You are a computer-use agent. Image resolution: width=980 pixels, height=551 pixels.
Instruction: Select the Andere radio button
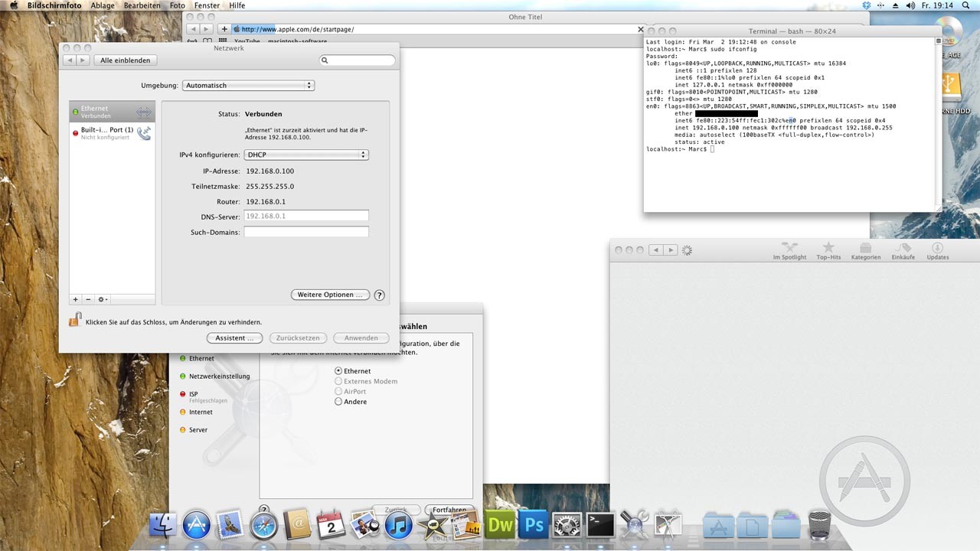point(338,402)
